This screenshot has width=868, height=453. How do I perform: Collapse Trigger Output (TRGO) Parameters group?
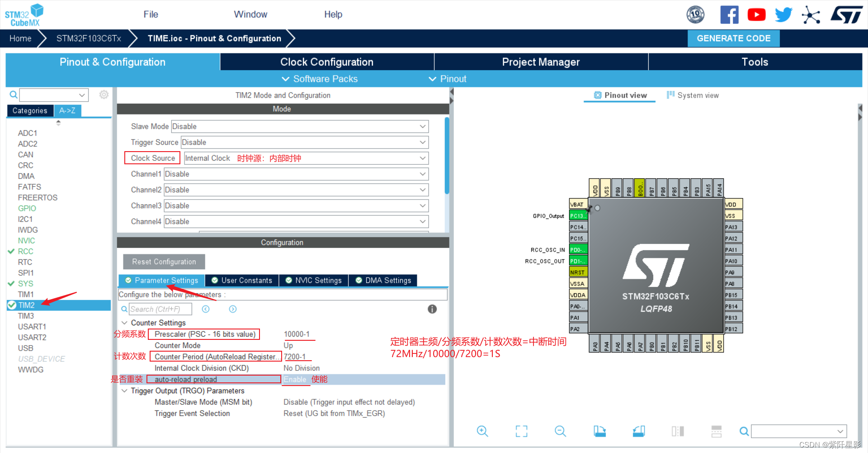tap(124, 391)
